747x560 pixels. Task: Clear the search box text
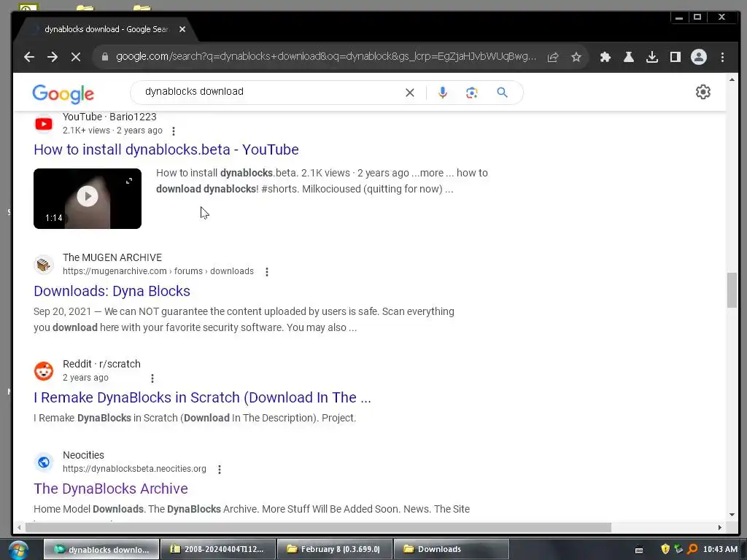tap(410, 93)
